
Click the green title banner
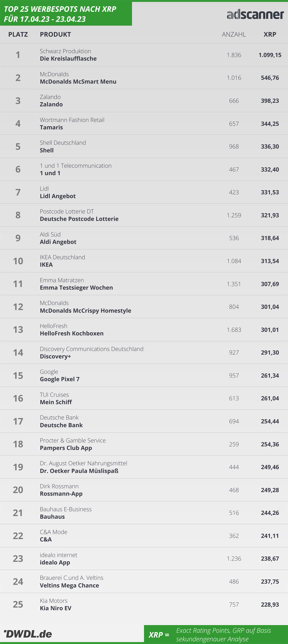pyautogui.click(x=66, y=14)
